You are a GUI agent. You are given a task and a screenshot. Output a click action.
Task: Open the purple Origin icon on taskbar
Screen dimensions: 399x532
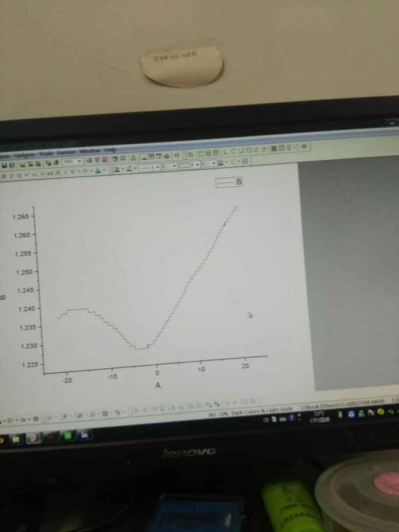[x=84, y=434]
